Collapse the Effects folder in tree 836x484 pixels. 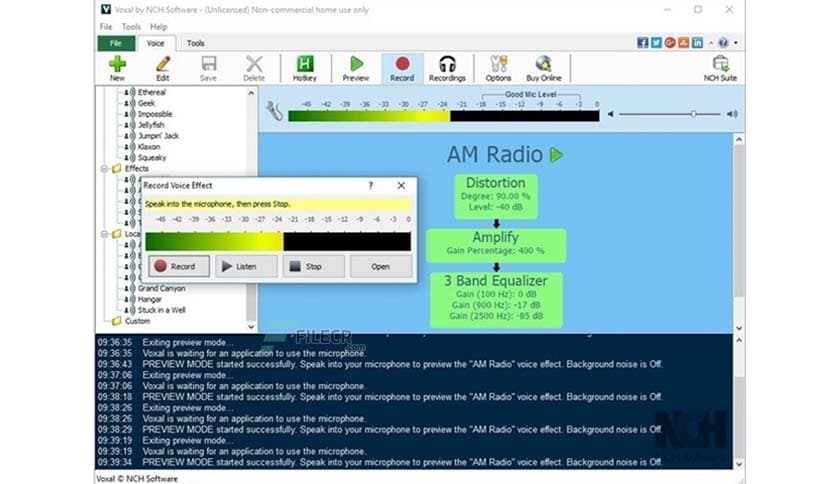(x=104, y=168)
